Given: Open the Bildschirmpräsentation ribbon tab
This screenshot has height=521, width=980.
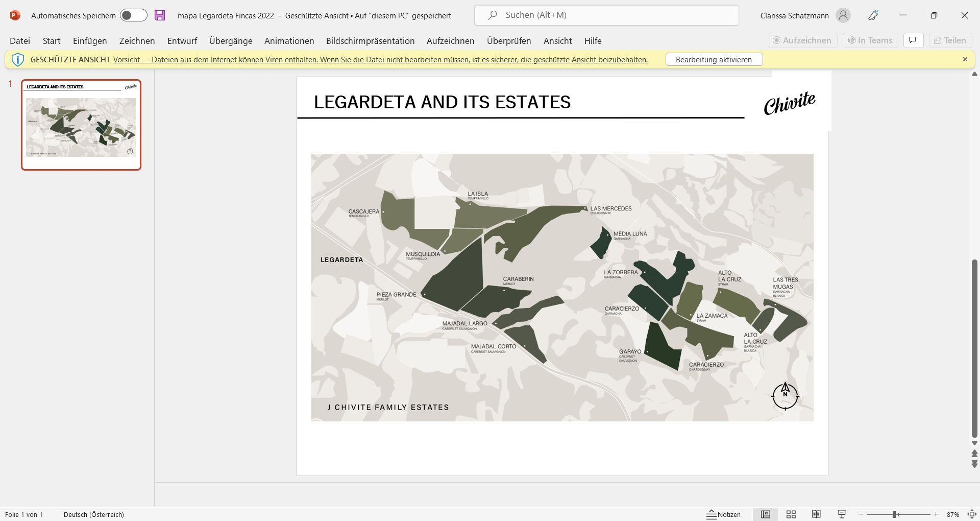Looking at the screenshot, I should pos(370,41).
